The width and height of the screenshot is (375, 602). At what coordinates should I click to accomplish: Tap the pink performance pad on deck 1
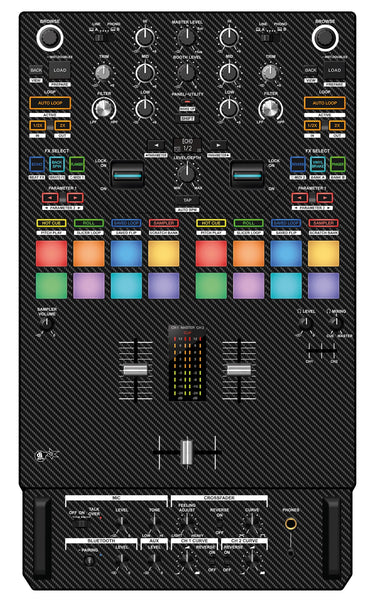click(x=89, y=286)
